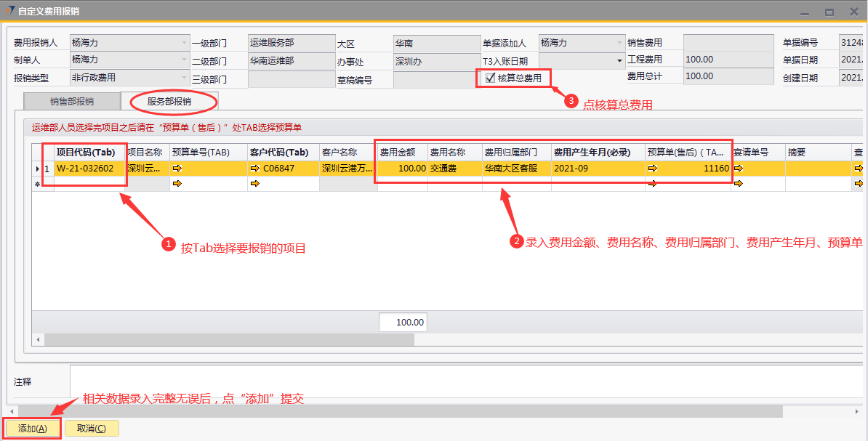
Task: Click link arrow before customer code C06847
Action: coord(254,169)
